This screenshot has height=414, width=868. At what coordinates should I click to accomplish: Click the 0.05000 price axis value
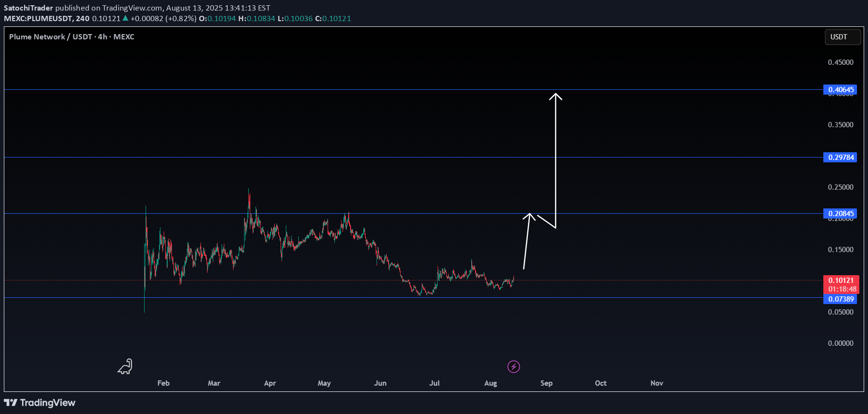point(841,312)
